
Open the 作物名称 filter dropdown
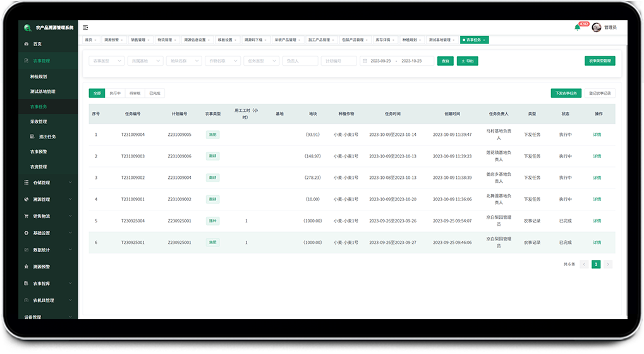[x=222, y=61]
